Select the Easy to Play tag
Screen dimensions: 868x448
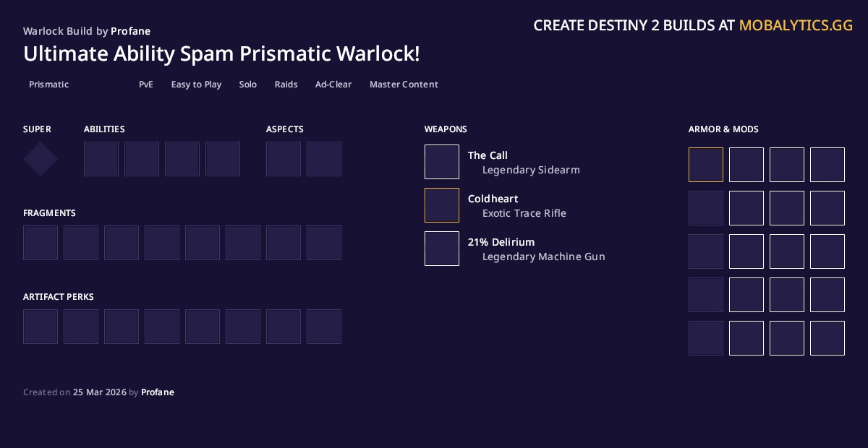tap(196, 85)
